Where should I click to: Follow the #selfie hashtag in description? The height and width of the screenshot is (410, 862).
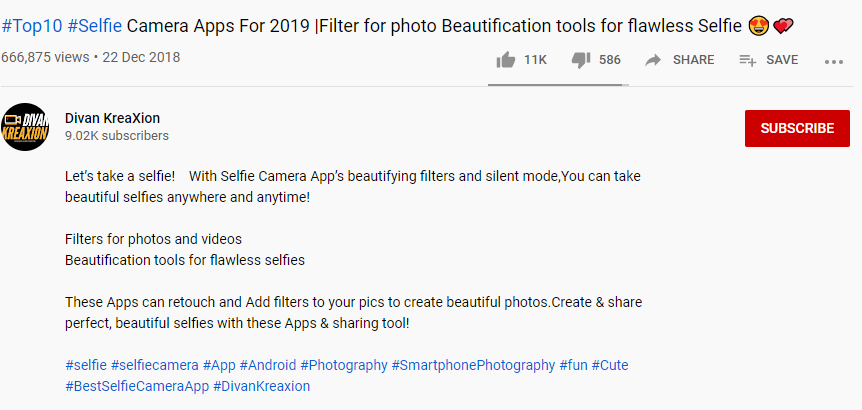tap(86, 365)
